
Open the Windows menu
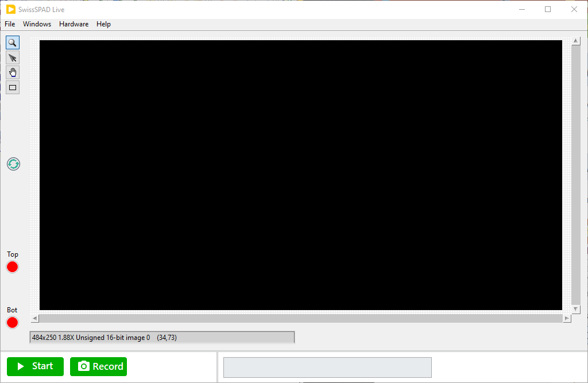coord(37,24)
